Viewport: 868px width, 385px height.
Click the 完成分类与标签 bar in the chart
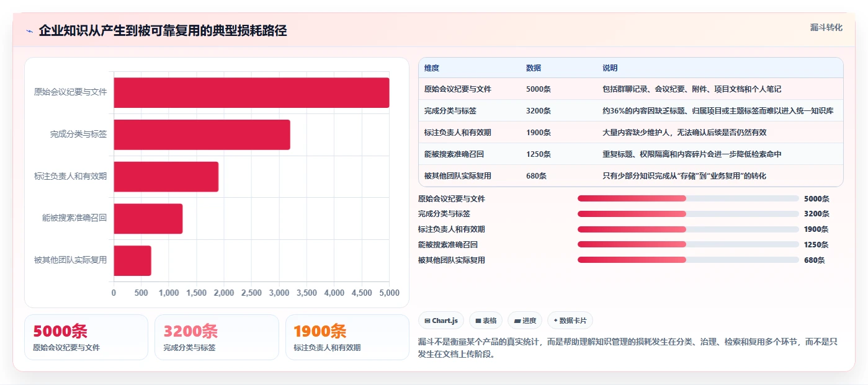click(x=202, y=135)
